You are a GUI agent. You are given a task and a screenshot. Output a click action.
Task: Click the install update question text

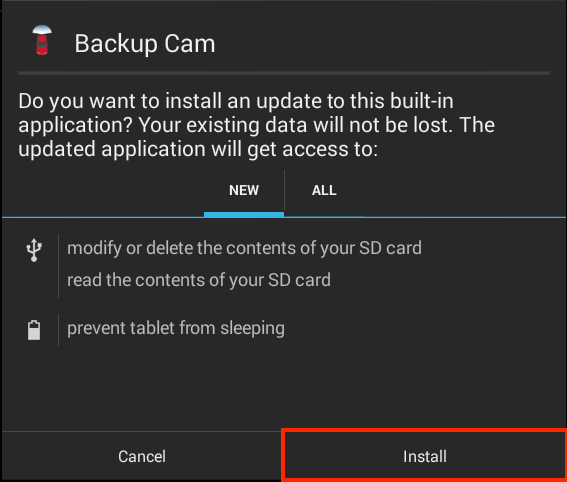click(x=256, y=125)
